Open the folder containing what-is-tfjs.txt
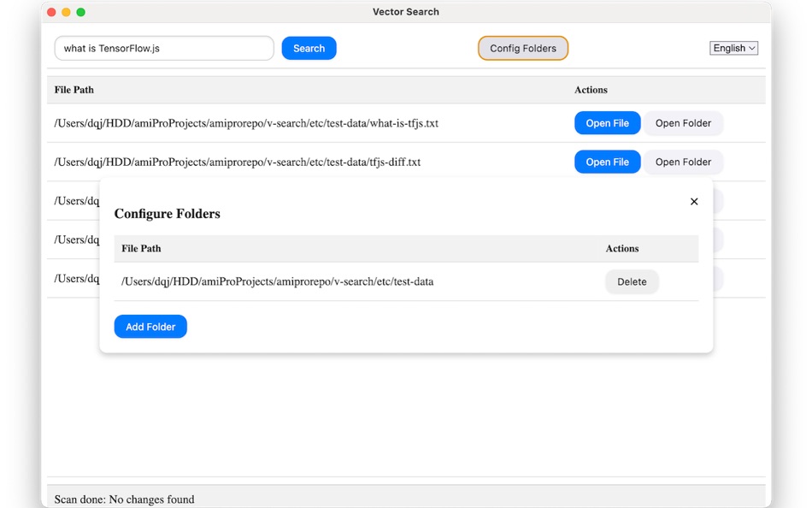 click(x=683, y=122)
